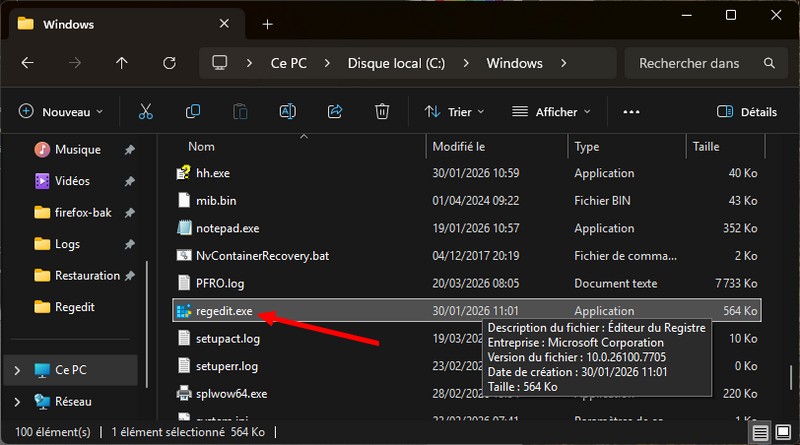Image resolution: width=800 pixels, height=445 pixels.
Task: Switch to large icons view in status bar
Action: tap(783, 433)
